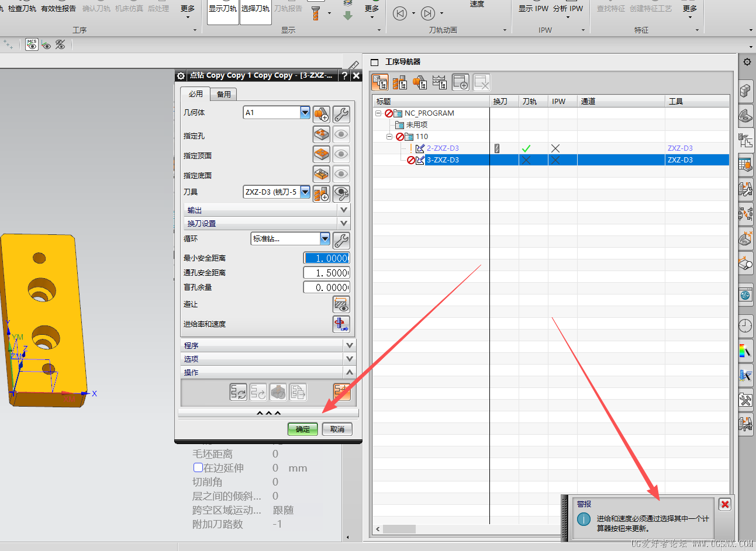Edit cycle parameters wrench beside 循环
This screenshot has width=756, height=551.
point(341,240)
